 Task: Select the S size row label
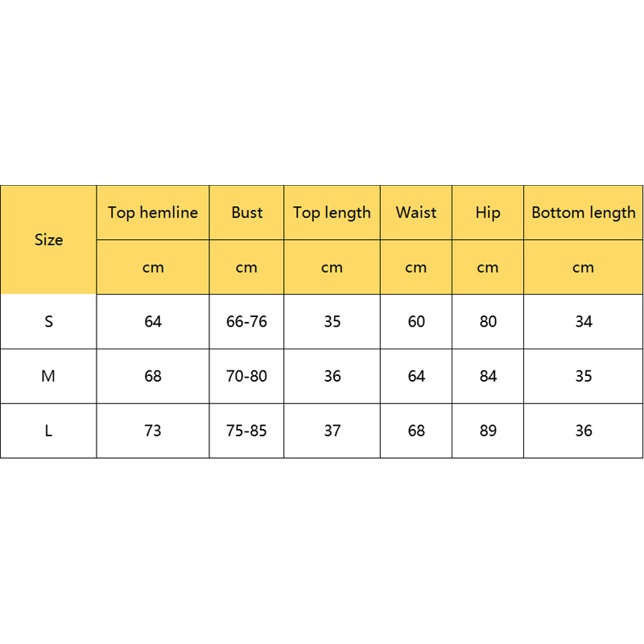pyautogui.click(x=48, y=321)
